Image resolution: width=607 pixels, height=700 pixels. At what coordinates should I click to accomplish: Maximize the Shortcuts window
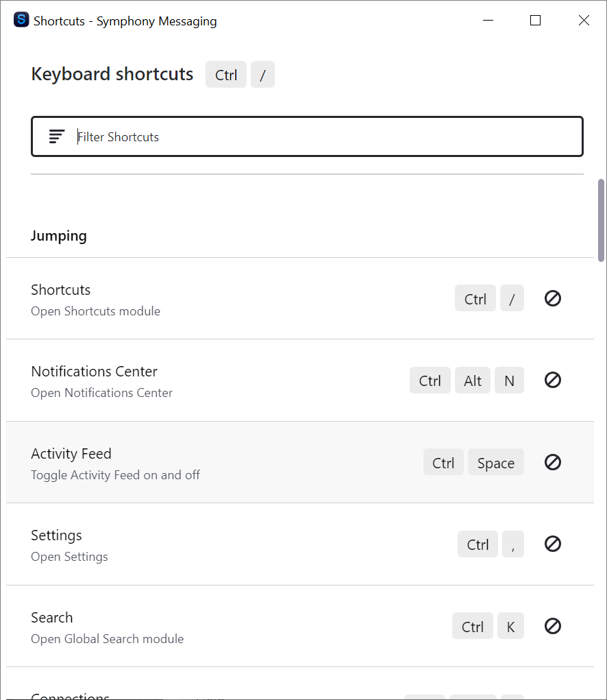(536, 21)
